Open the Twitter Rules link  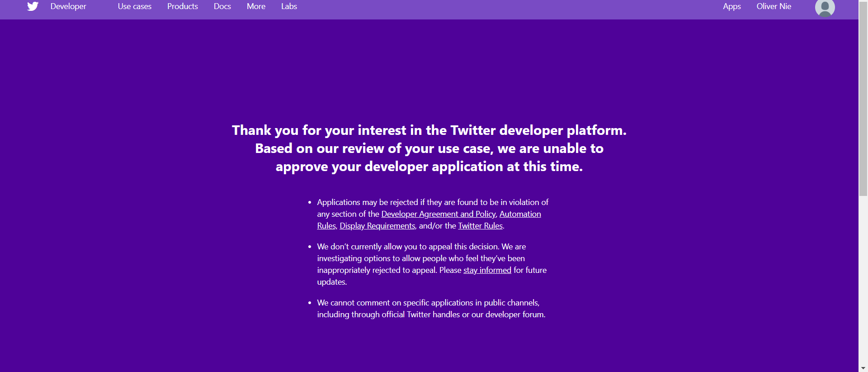tap(481, 226)
